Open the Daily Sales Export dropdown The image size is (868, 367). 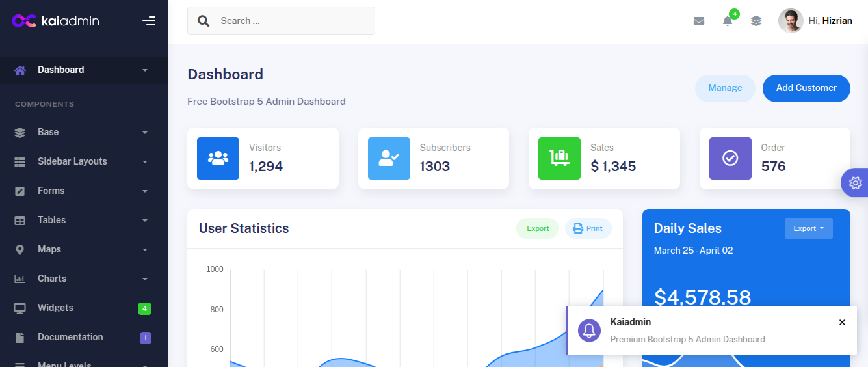click(808, 228)
